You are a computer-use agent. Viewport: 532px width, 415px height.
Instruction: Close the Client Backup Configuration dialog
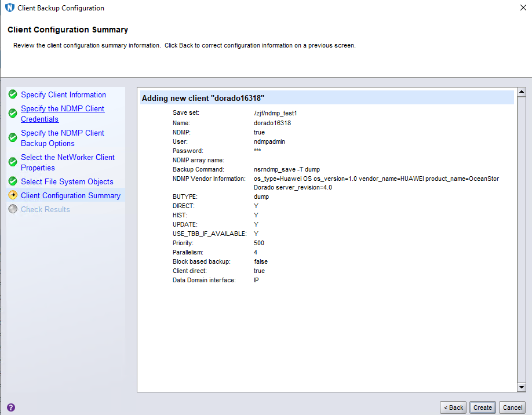(x=523, y=8)
